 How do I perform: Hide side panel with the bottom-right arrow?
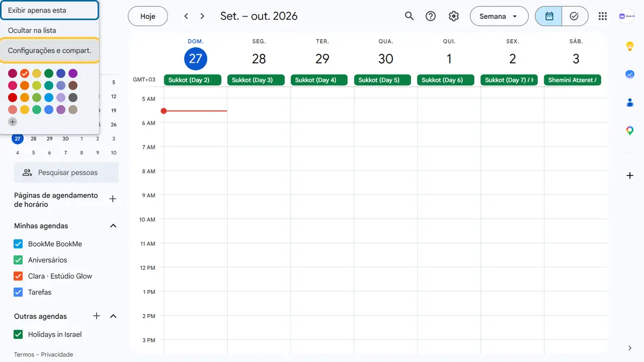[630, 348]
